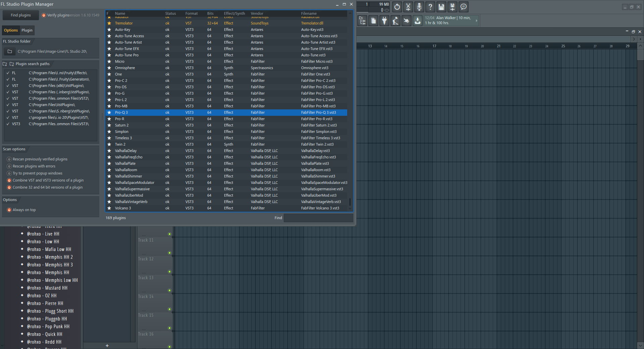The height and width of the screenshot is (349, 644).
Task: Disable Combine VST and VST3 versions
Action: (x=9, y=180)
